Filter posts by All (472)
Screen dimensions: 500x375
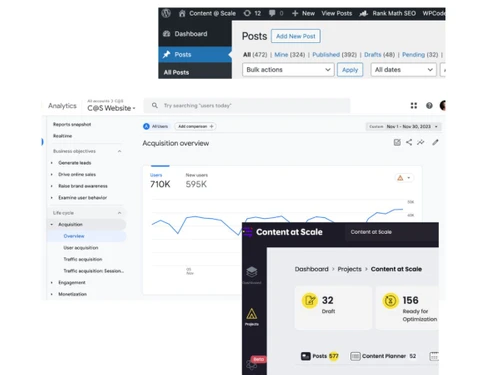pyautogui.click(x=255, y=55)
